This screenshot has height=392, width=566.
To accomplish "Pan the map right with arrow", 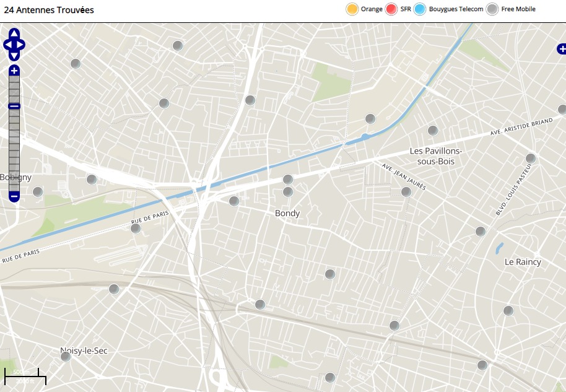I will pyautogui.click(x=22, y=45).
